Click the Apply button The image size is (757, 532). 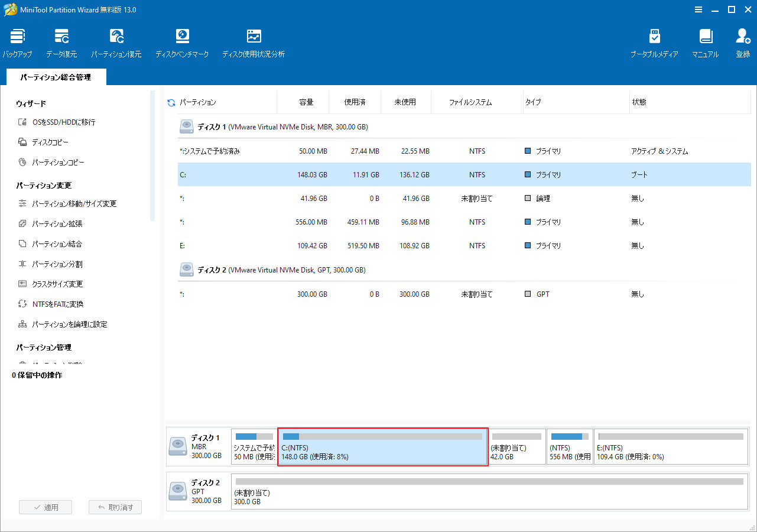[45, 507]
